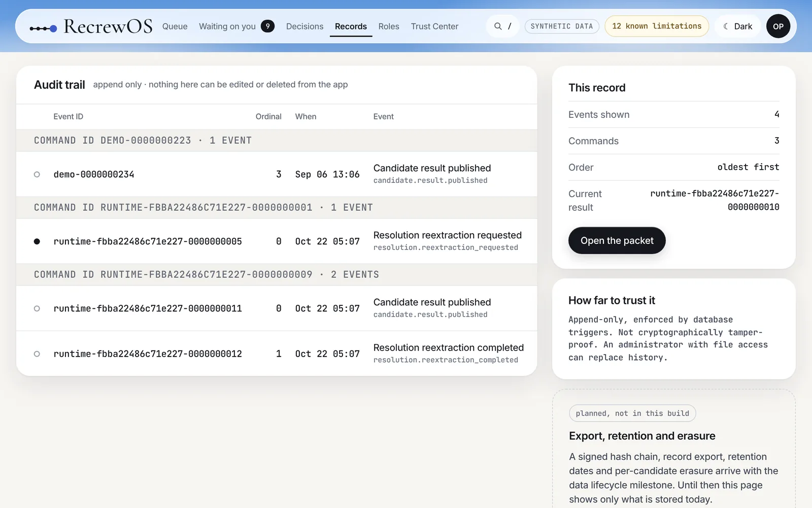Select event ID demo-0000000234
Image resolution: width=812 pixels, height=508 pixels.
click(x=94, y=174)
